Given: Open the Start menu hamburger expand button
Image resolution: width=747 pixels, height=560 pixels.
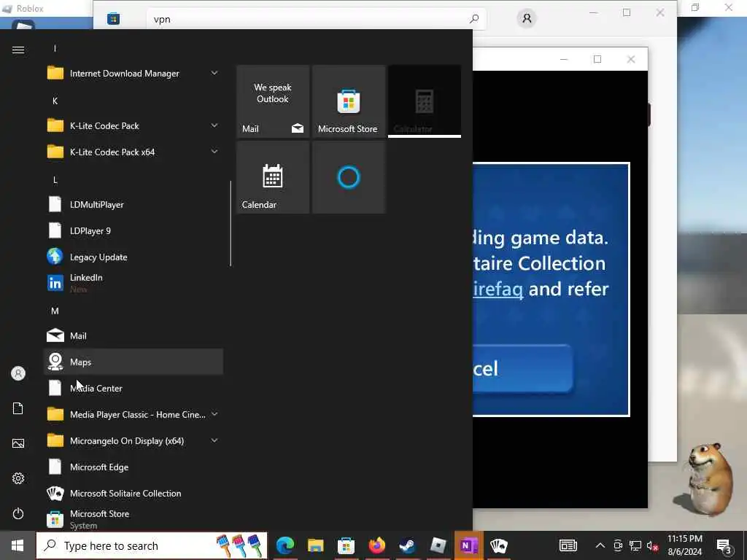Looking at the screenshot, I should coord(18,50).
